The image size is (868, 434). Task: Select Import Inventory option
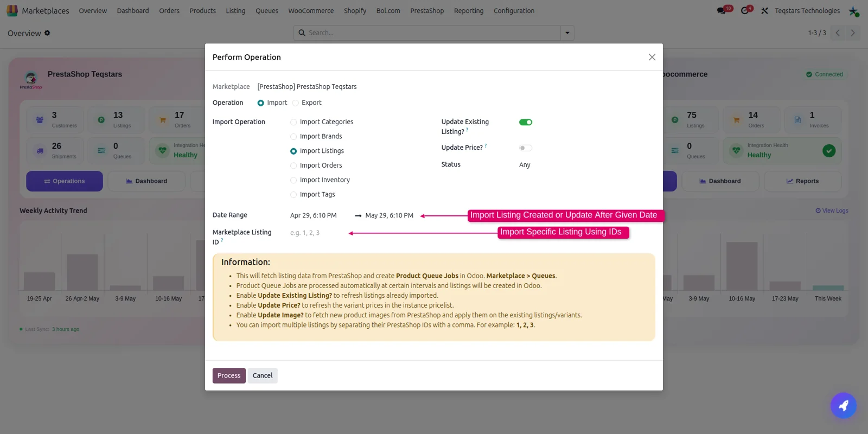[x=293, y=180]
